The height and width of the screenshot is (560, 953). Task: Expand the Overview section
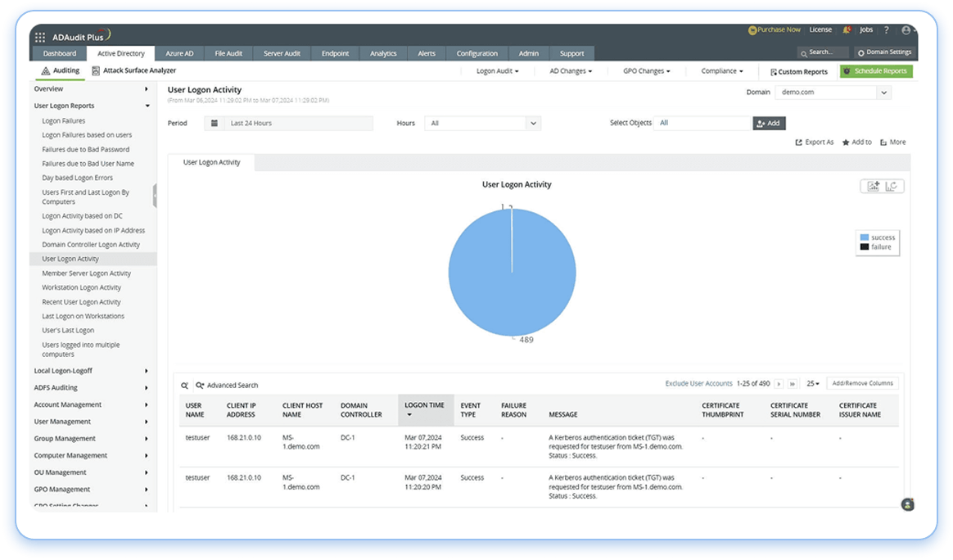(147, 88)
